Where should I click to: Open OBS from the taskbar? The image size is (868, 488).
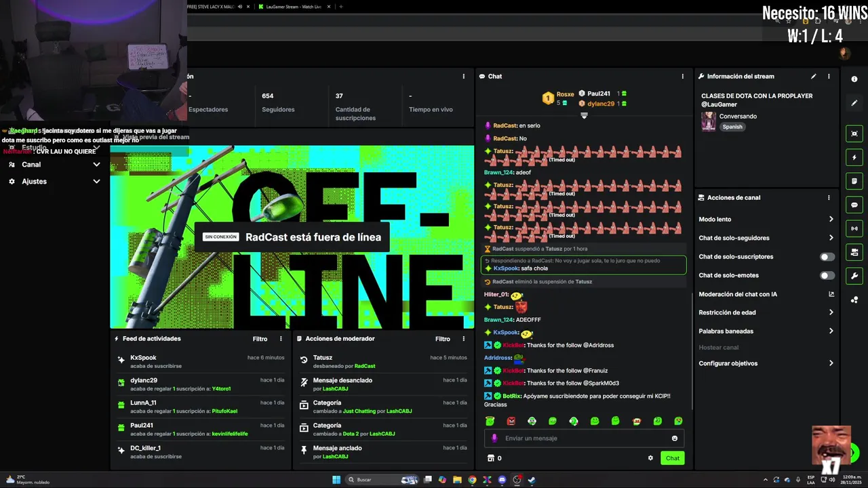click(517, 480)
